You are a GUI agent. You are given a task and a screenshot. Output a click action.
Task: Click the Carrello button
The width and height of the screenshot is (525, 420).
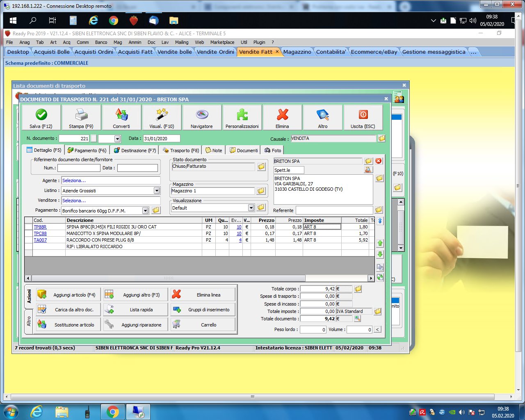pos(203,325)
